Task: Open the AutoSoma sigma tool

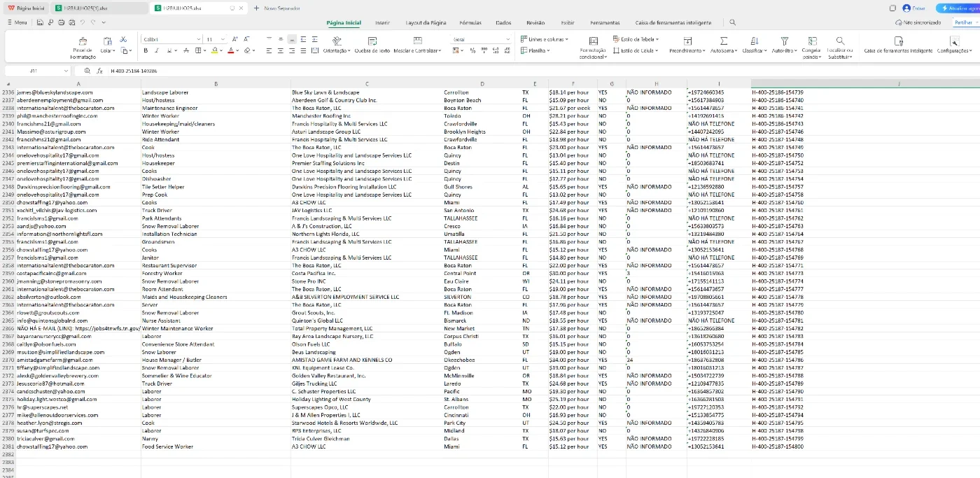Action: (724, 41)
